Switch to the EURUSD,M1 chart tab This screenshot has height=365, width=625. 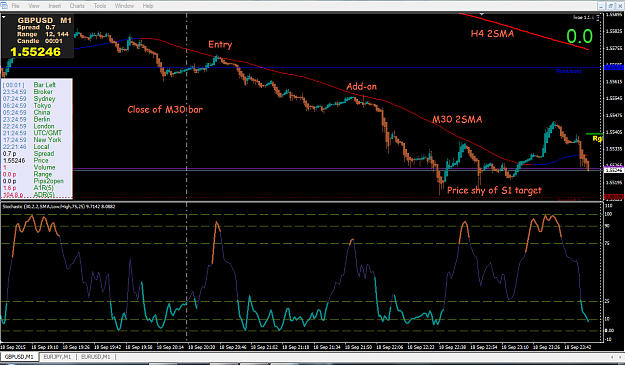96,357
